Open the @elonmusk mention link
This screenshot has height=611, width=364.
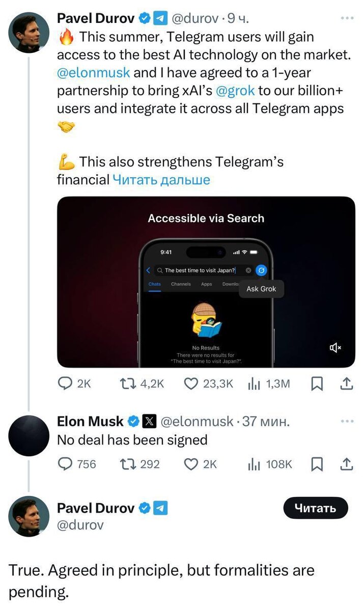94,72
